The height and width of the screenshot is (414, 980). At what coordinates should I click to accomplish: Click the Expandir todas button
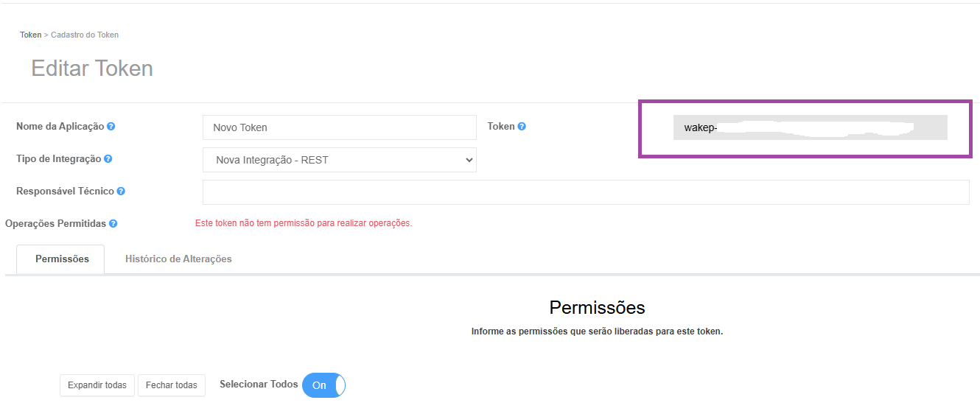[x=97, y=385]
